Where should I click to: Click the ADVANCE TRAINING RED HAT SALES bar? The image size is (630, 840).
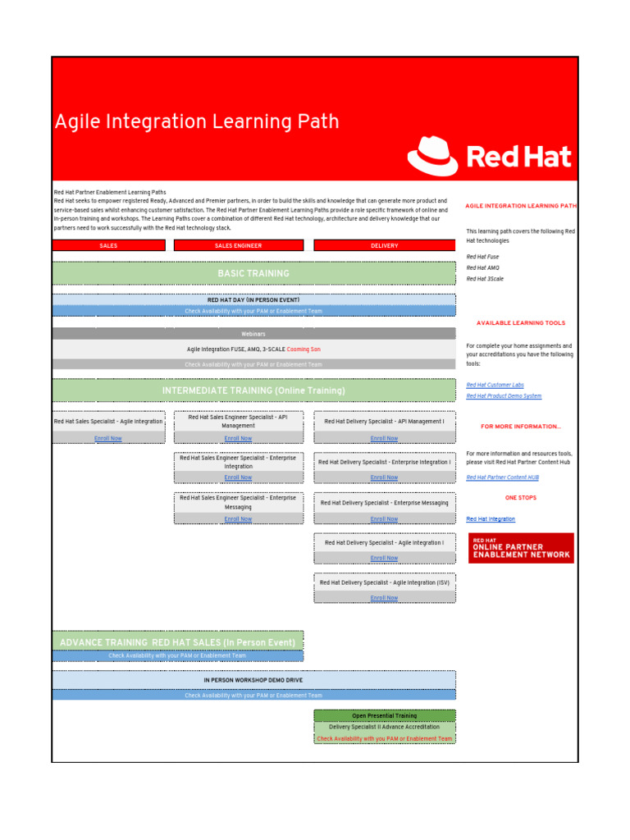[x=178, y=641]
